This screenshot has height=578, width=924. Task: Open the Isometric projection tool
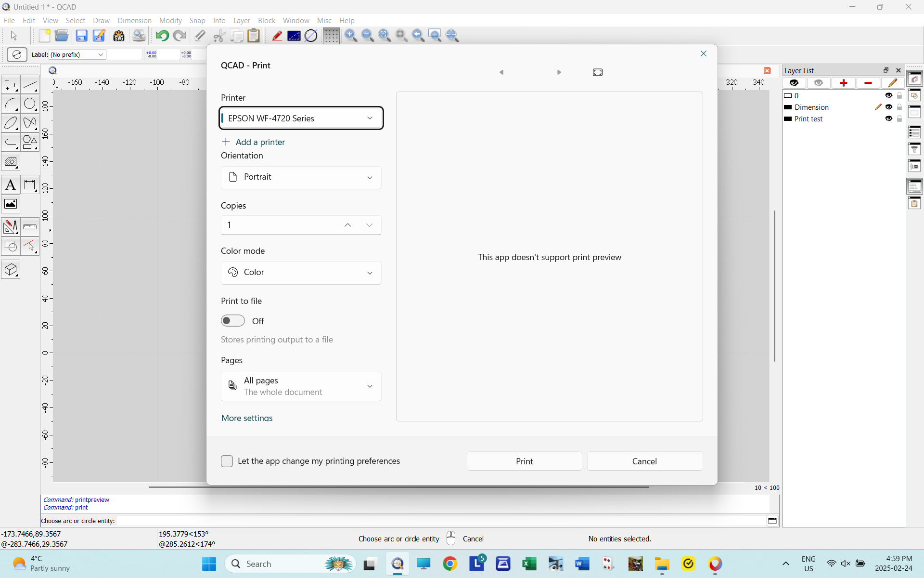coord(11,269)
